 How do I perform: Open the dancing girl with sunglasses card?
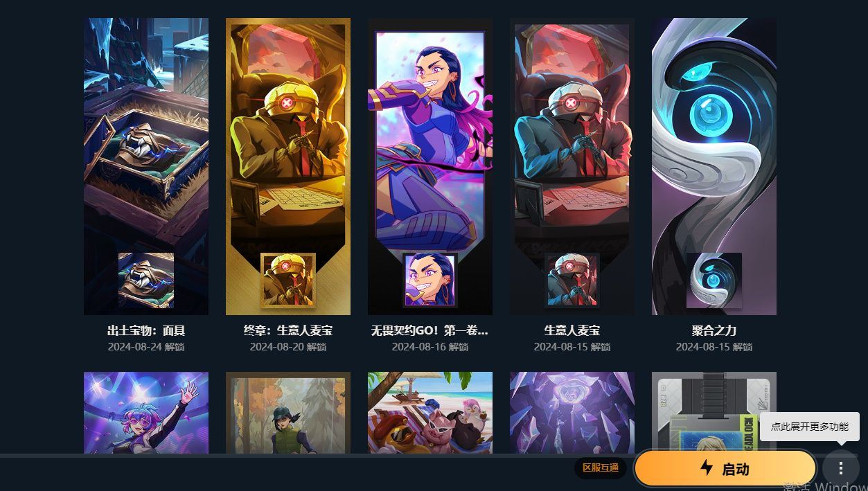coord(146,413)
